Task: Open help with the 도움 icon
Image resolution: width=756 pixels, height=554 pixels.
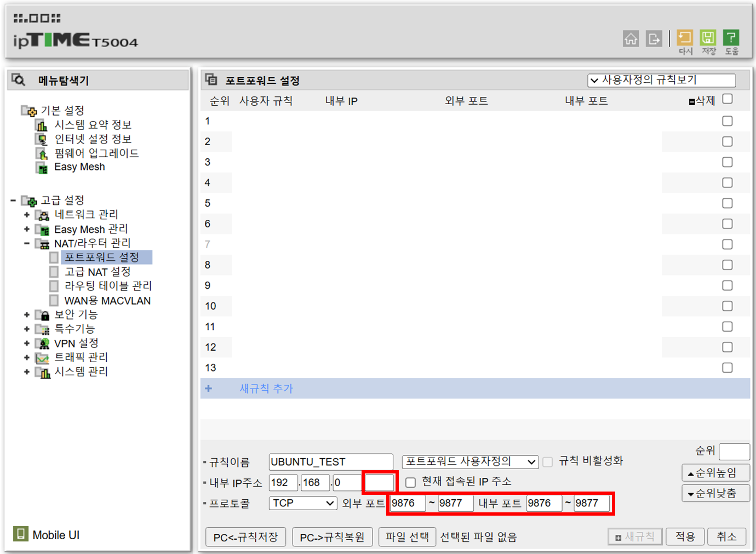Action: pyautogui.click(x=731, y=38)
